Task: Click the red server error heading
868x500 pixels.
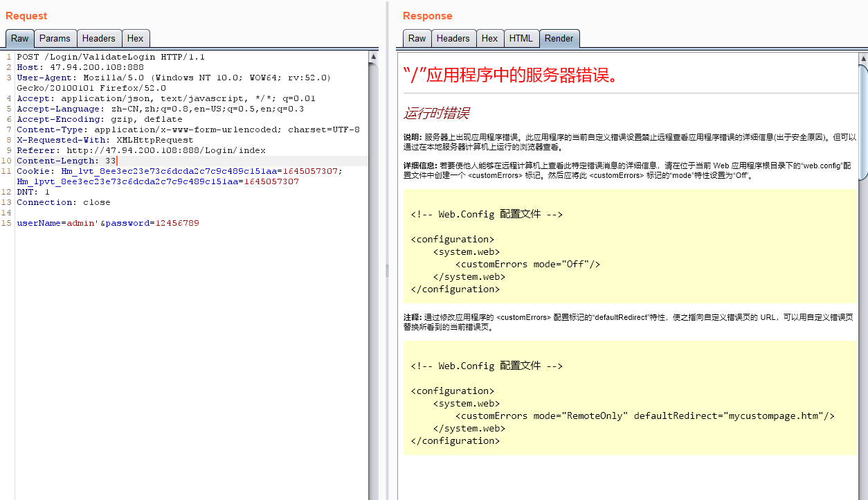Action: point(510,75)
